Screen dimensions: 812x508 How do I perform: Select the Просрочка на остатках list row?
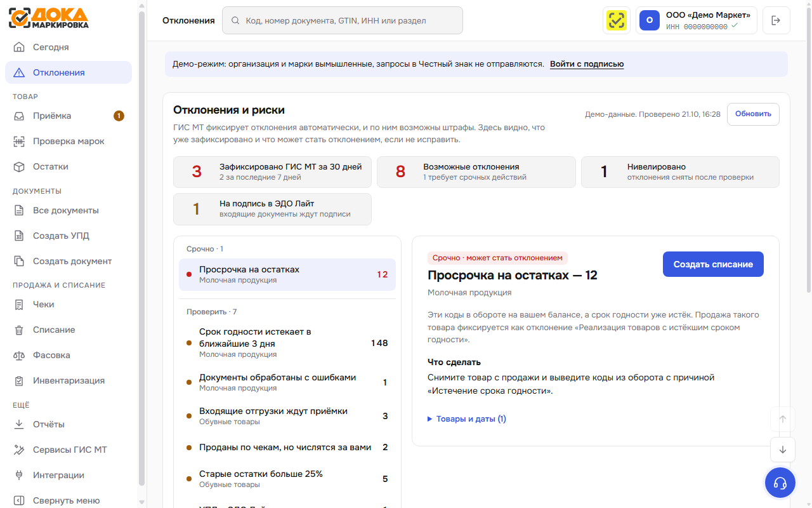pyautogui.click(x=287, y=275)
